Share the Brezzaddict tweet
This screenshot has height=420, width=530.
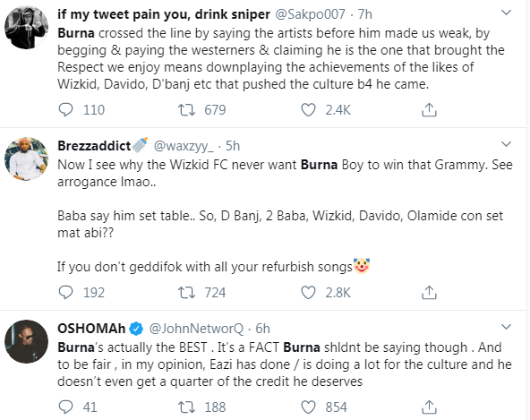coord(429,293)
